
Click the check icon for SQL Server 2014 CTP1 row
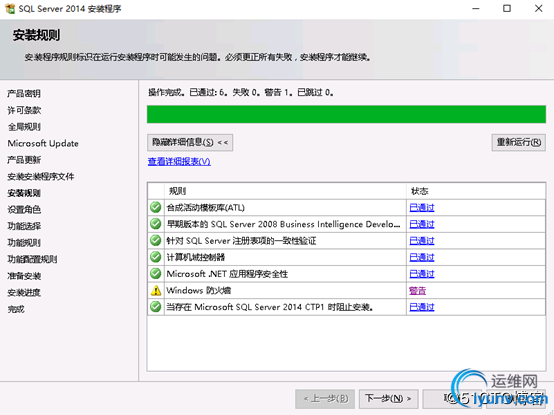click(x=155, y=307)
